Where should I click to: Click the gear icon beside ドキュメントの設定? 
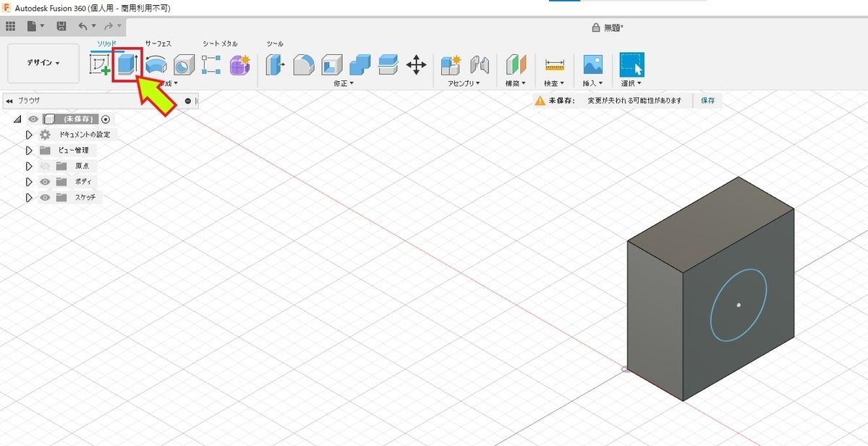coord(46,135)
